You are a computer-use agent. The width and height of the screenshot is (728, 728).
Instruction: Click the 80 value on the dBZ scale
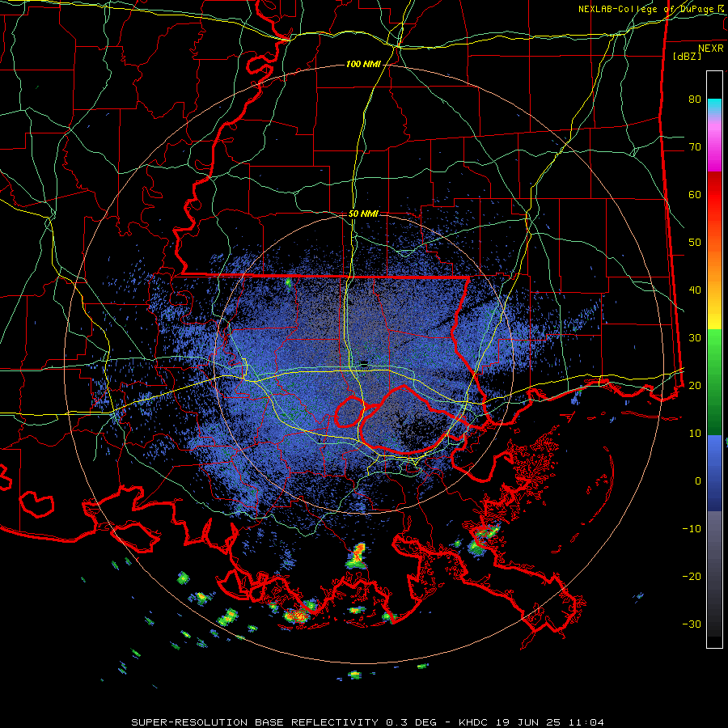point(695,99)
